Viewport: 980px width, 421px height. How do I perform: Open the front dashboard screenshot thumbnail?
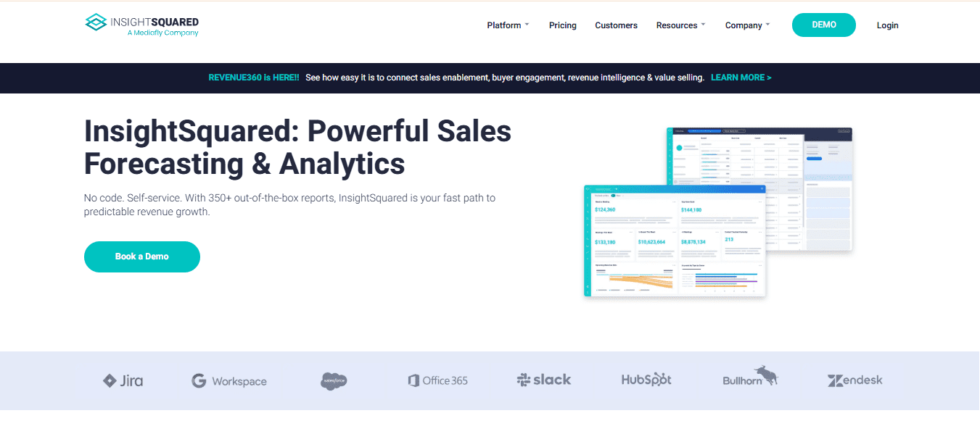(x=675, y=241)
